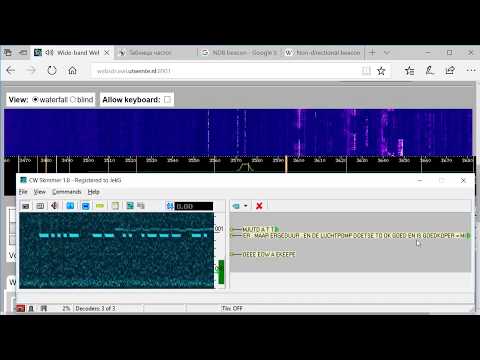Viewport: 480px width, 360px height.
Task: Click the Edge share icon
Action: pos(450,70)
